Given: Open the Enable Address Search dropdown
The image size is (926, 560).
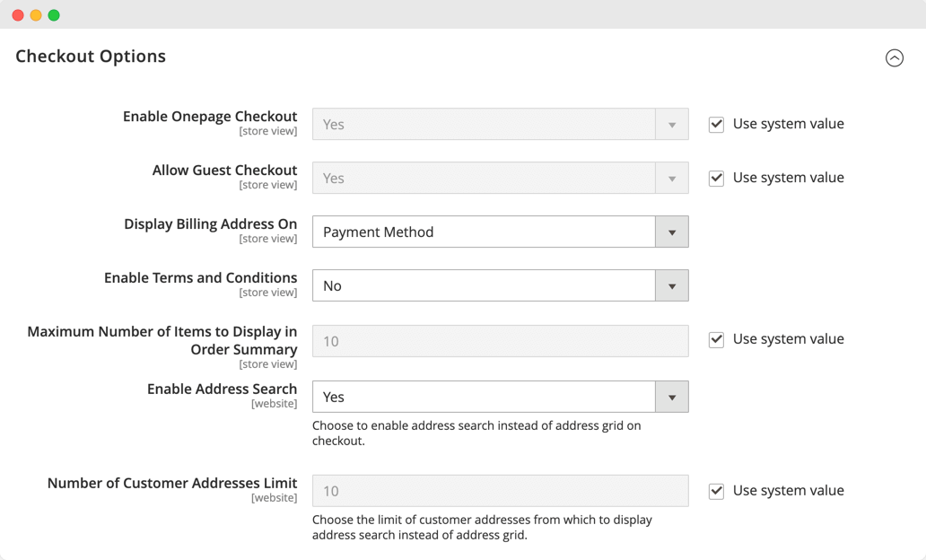Looking at the screenshot, I should coord(500,397).
